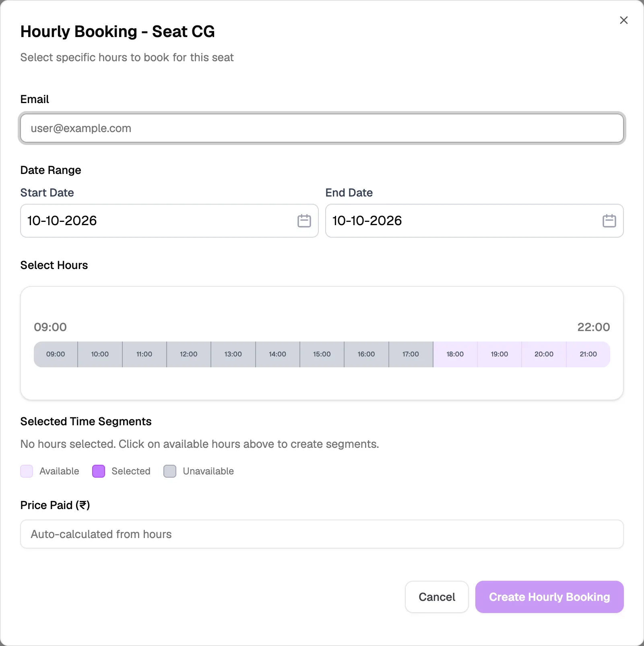The height and width of the screenshot is (646, 644).
Task: Click the 'Hourly Booking - Seat CG' title
Action: (x=118, y=31)
